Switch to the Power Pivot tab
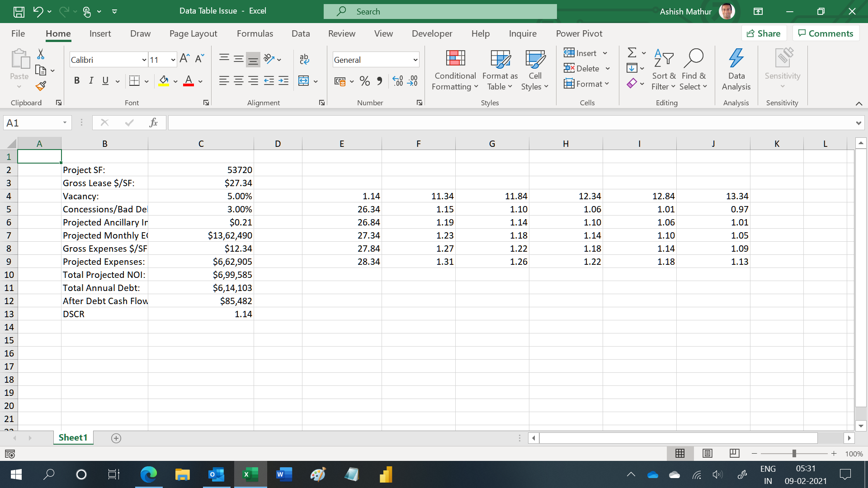The image size is (868, 488). click(x=579, y=33)
